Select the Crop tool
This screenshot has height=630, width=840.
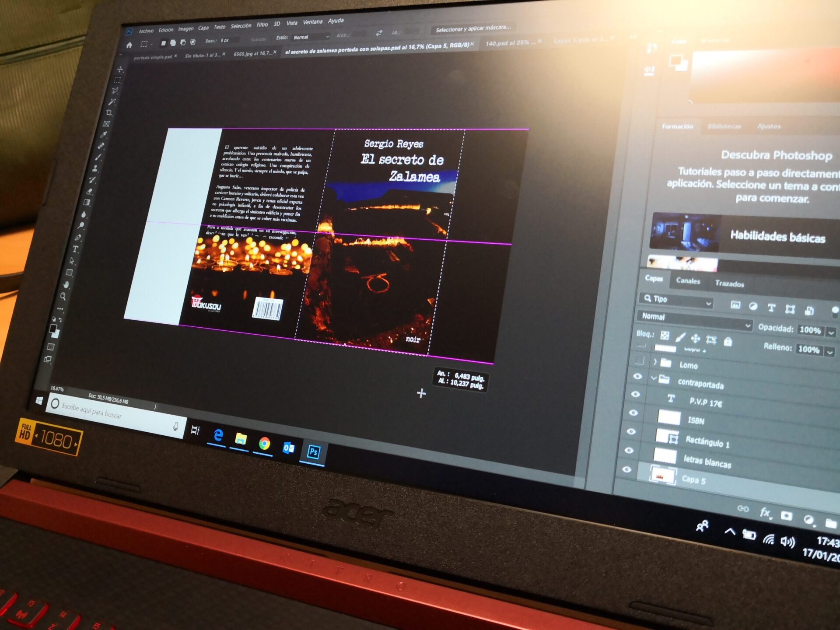click(x=109, y=113)
